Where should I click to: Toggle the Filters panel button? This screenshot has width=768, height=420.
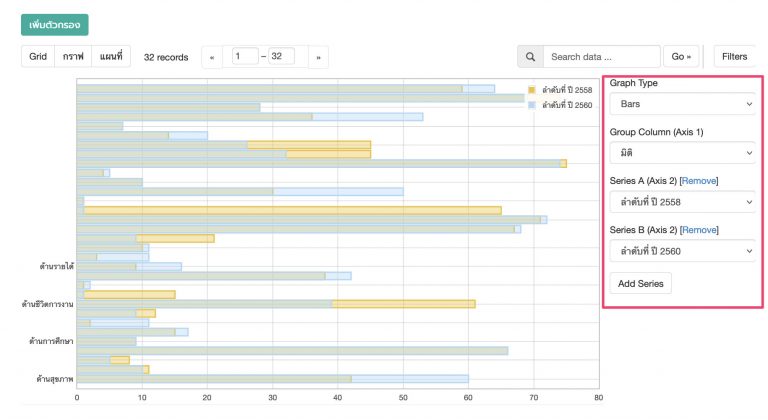point(735,57)
